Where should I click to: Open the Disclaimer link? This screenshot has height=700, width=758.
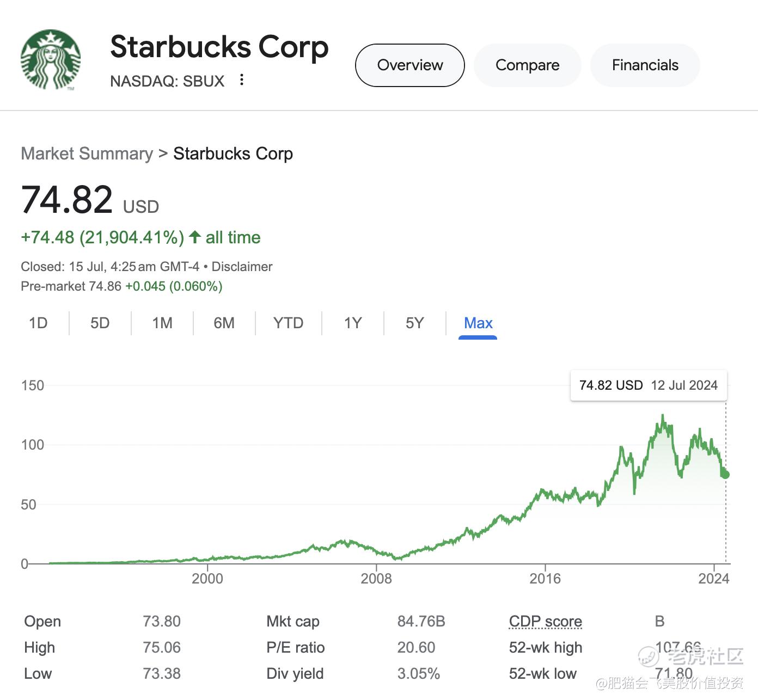coord(242,267)
